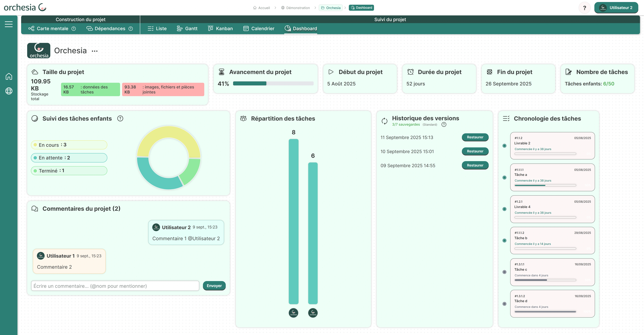
Task: Toggle En cours legend filter
Action: coord(69,145)
